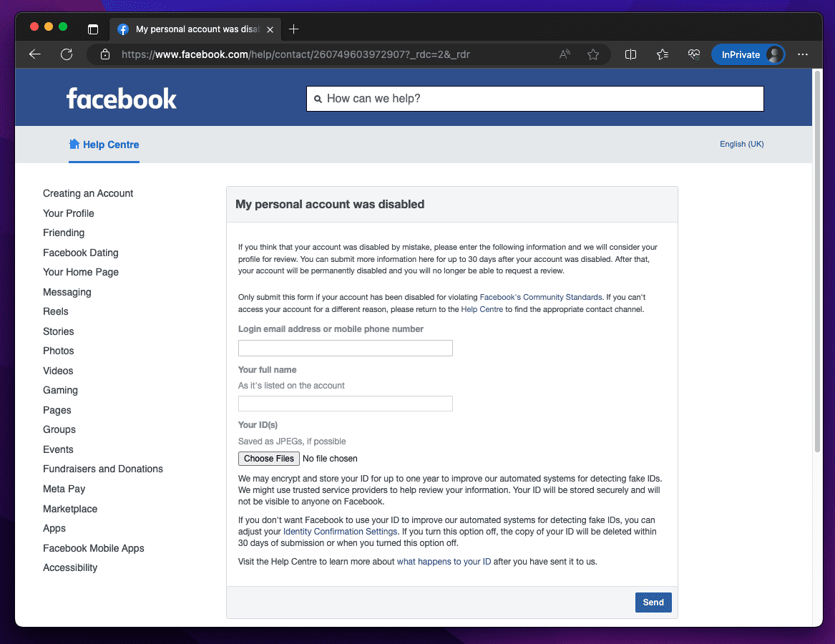Screen dimensions: 835x644
Task: Select Facebook Dating in the sidebar
Action: point(81,253)
